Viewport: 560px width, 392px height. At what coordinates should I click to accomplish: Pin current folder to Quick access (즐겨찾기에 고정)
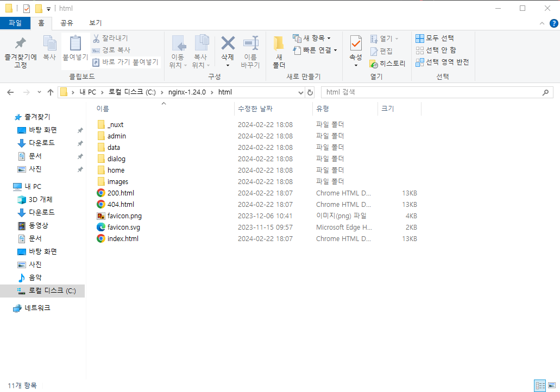(20, 52)
